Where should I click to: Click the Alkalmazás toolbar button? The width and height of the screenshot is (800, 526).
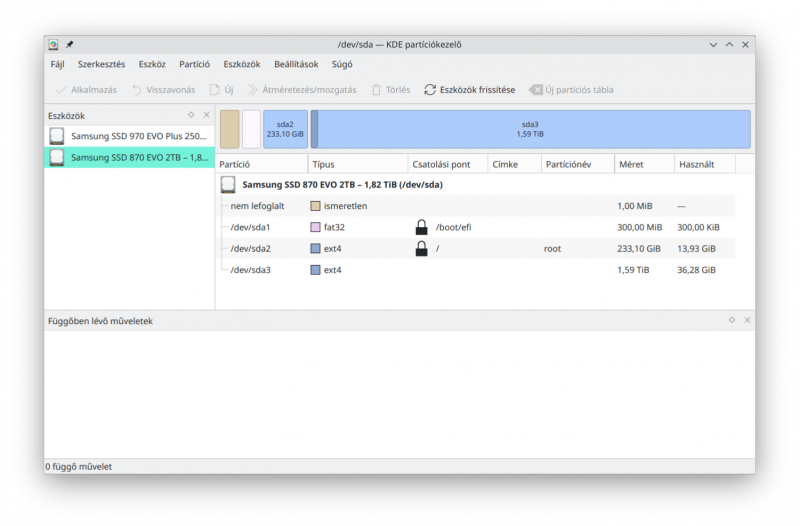[86, 90]
